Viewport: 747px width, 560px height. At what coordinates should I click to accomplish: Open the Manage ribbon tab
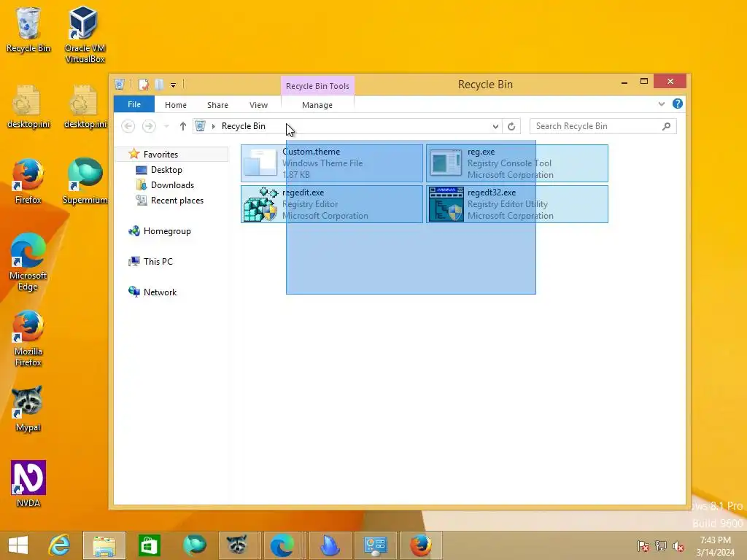pos(317,105)
